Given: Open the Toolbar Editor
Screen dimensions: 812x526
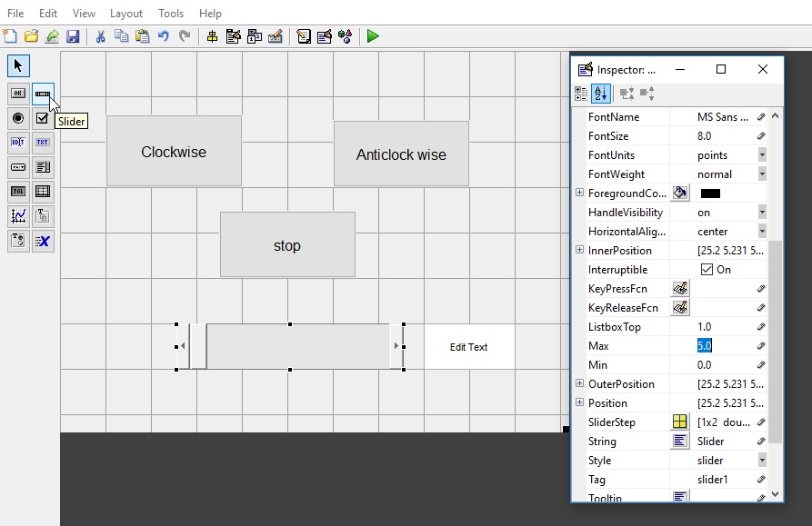Looking at the screenshot, I should click(x=276, y=36).
